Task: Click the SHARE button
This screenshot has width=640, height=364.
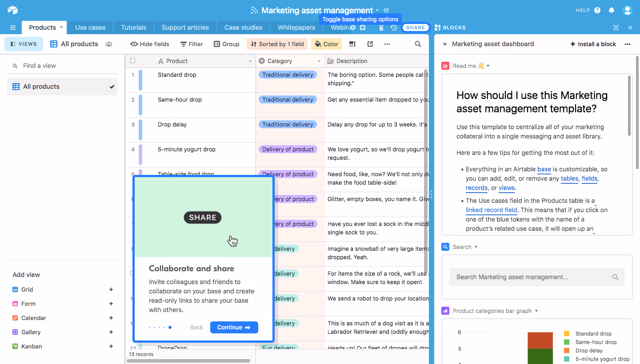Action: coord(416,28)
